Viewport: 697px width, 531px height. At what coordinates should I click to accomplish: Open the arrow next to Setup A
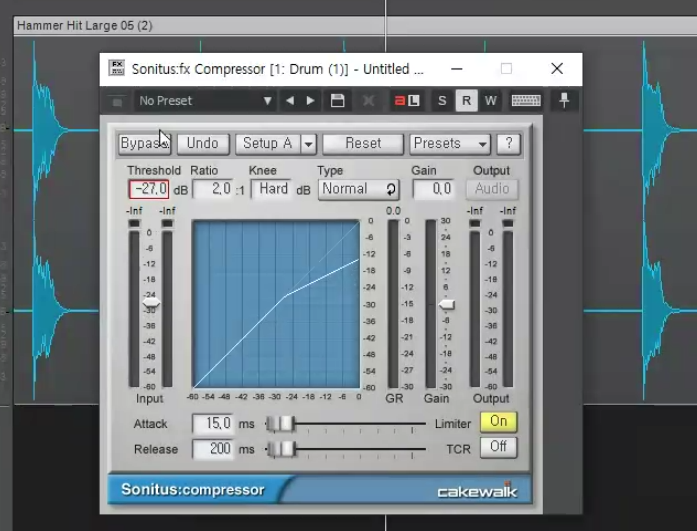(x=308, y=144)
